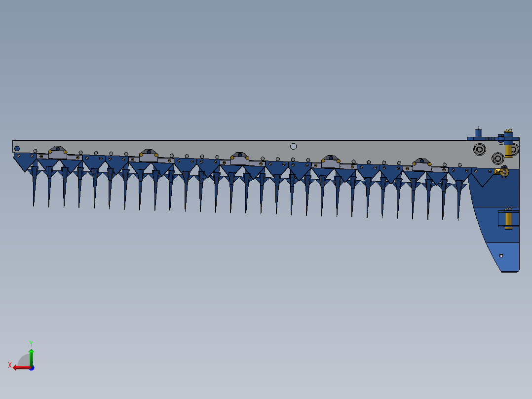Select the brass fitting at the shoe's edge

pyautogui.click(x=502, y=172)
